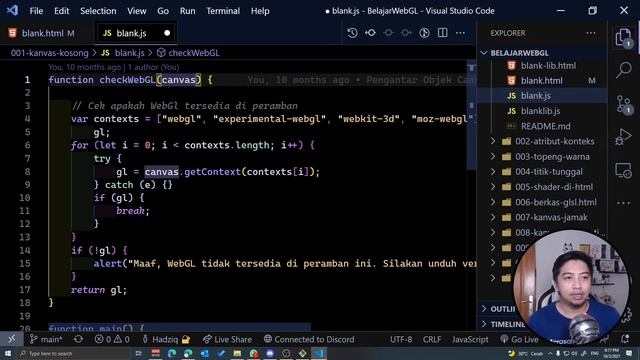Open the File menu

(36, 11)
